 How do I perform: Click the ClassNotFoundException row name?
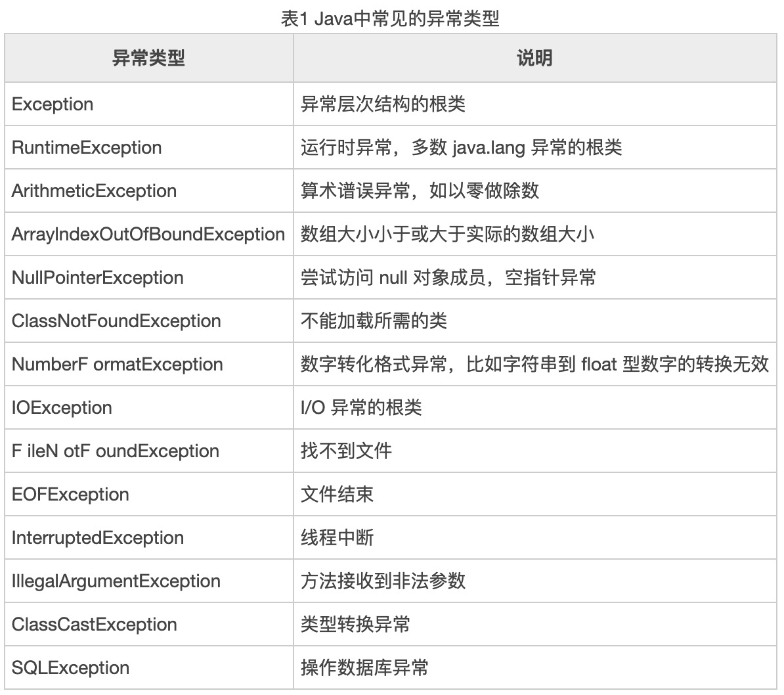[116, 321]
